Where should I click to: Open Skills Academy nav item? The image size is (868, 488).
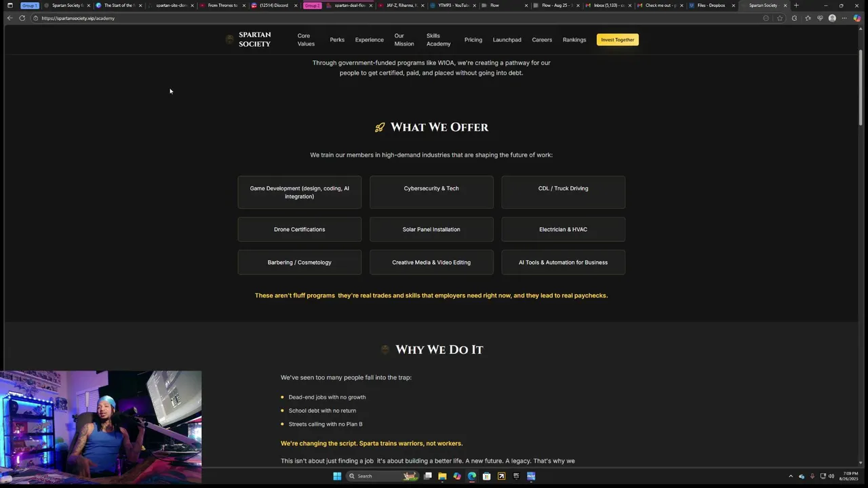coord(438,40)
